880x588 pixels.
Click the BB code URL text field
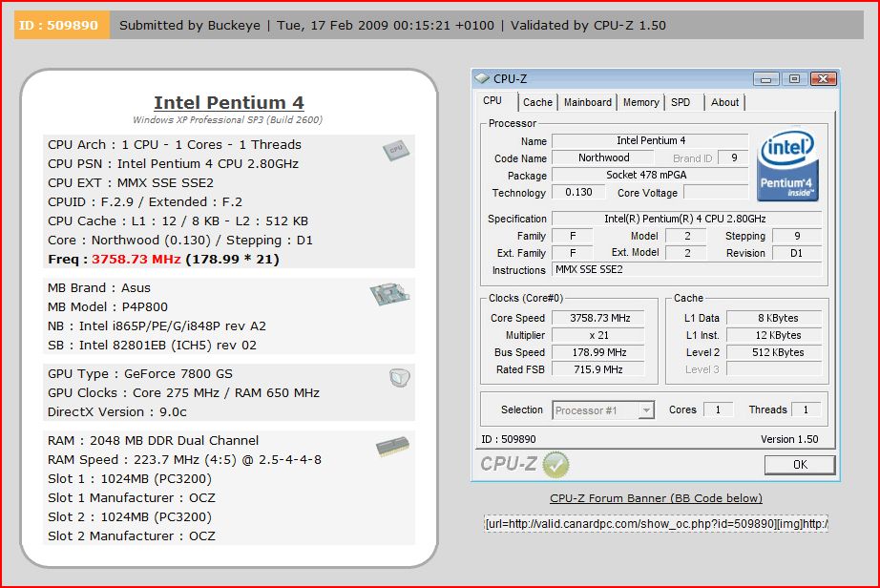point(656,524)
